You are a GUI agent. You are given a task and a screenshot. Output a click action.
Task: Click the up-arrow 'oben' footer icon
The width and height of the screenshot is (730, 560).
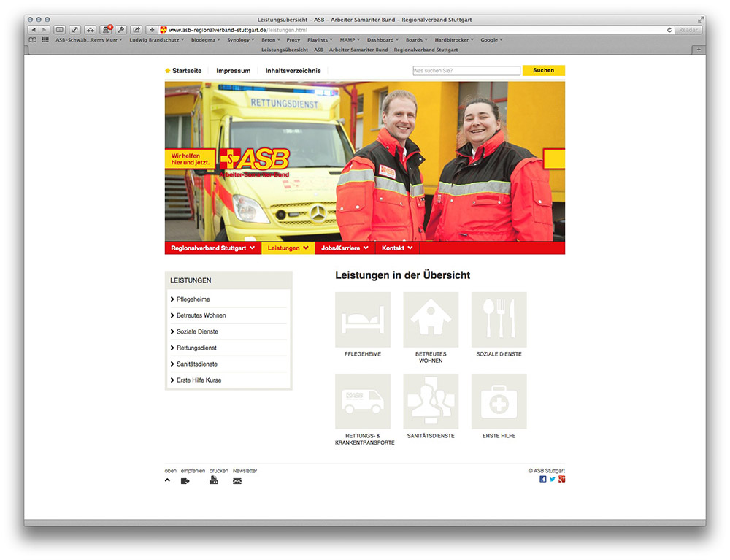(168, 480)
